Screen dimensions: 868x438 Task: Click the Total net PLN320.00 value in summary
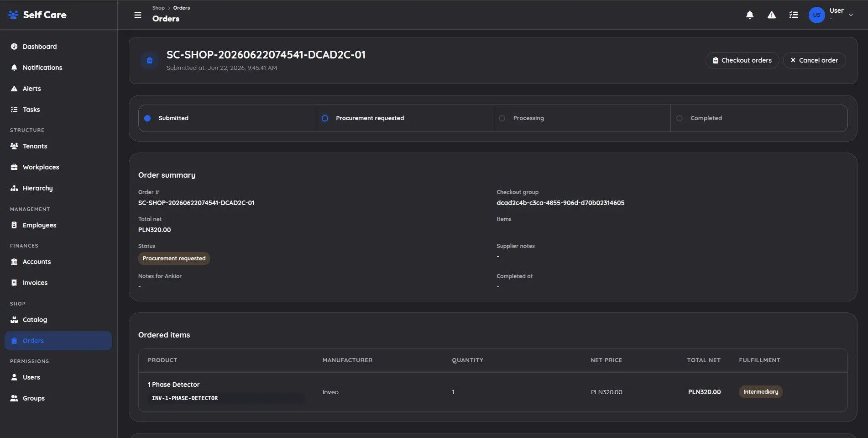(x=154, y=230)
